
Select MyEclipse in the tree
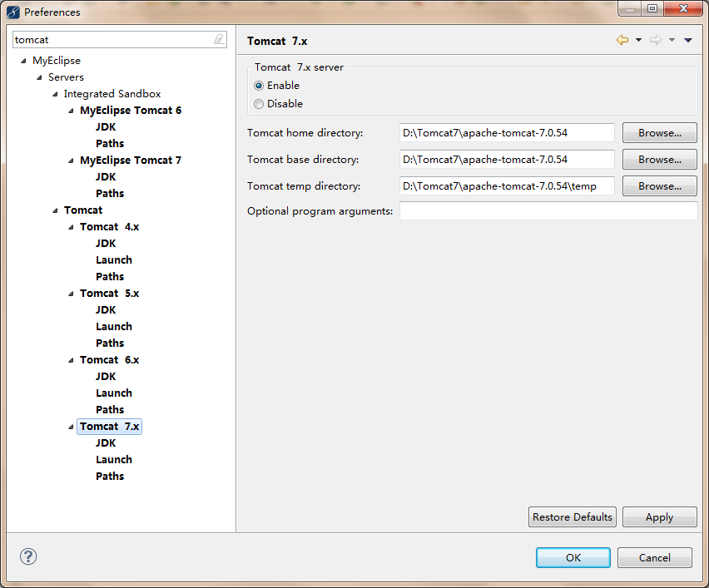click(57, 61)
